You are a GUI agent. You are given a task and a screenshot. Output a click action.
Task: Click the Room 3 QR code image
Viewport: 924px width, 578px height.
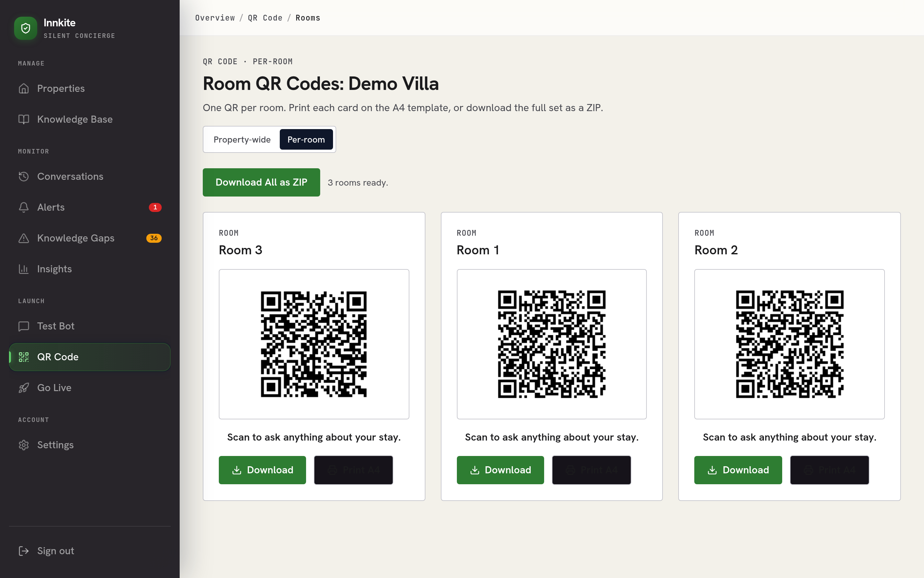[314, 344]
